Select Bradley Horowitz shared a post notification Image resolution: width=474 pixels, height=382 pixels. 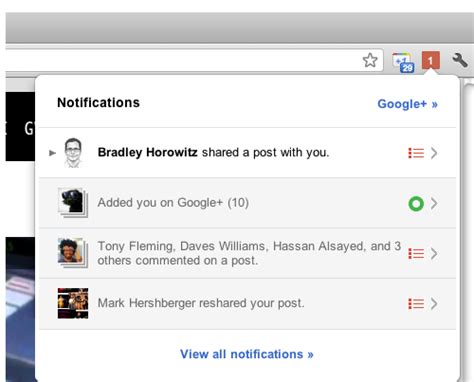point(247,153)
